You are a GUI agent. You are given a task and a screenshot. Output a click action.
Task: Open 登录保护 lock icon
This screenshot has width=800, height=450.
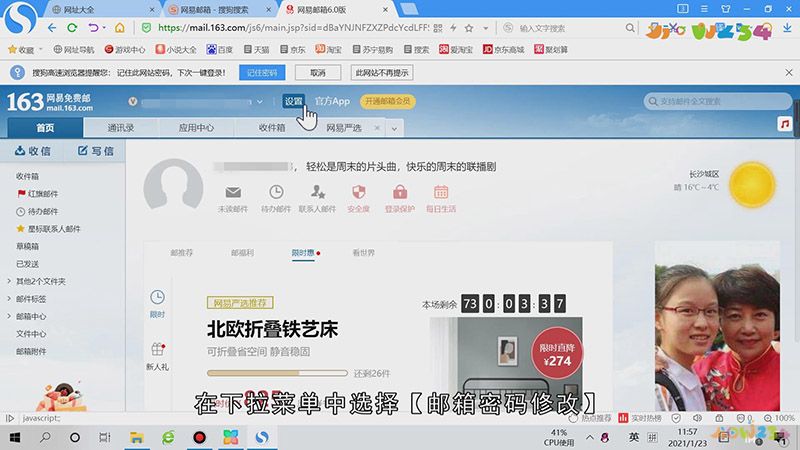coord(400,192)
